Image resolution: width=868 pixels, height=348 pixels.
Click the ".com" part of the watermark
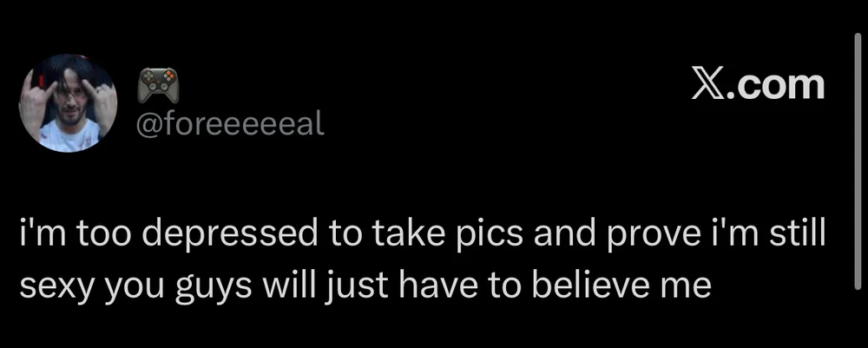774,86
